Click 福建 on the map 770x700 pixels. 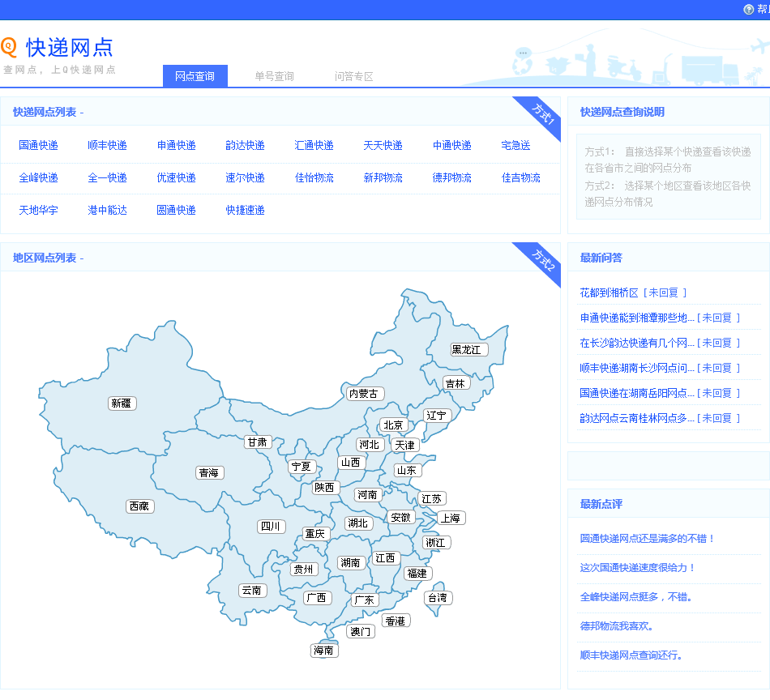tap(418, 573)
